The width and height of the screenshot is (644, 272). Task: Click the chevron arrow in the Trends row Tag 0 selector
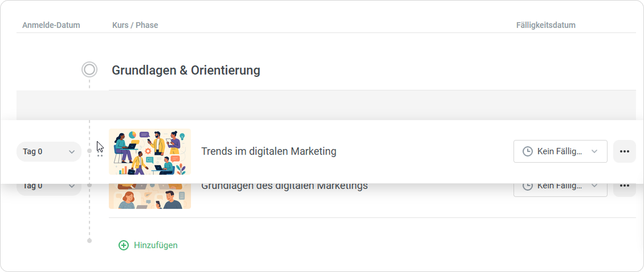click(x=72, y=152)
